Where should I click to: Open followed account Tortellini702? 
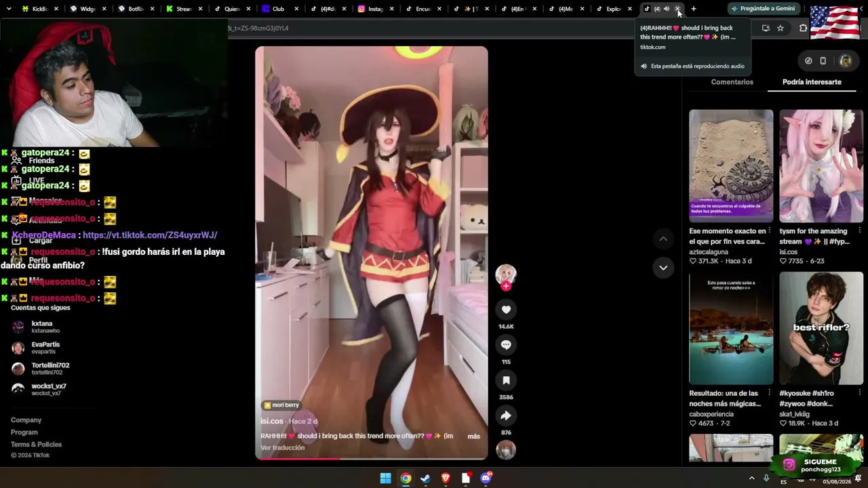(41, 369)
